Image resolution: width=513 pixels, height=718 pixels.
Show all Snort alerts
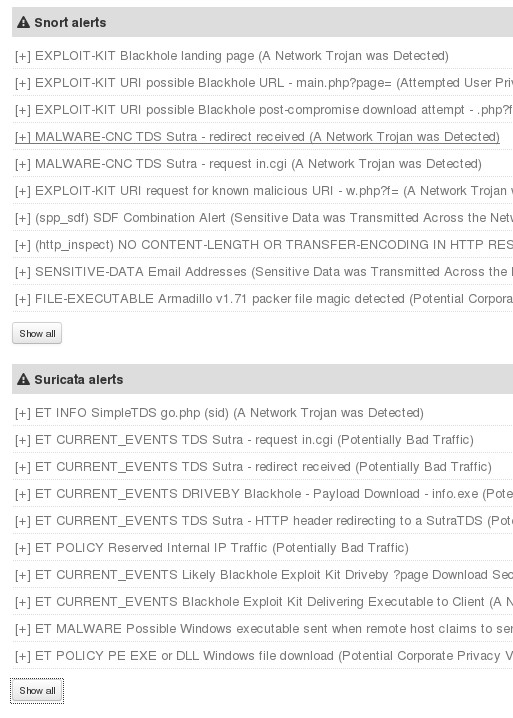point(37,333)
